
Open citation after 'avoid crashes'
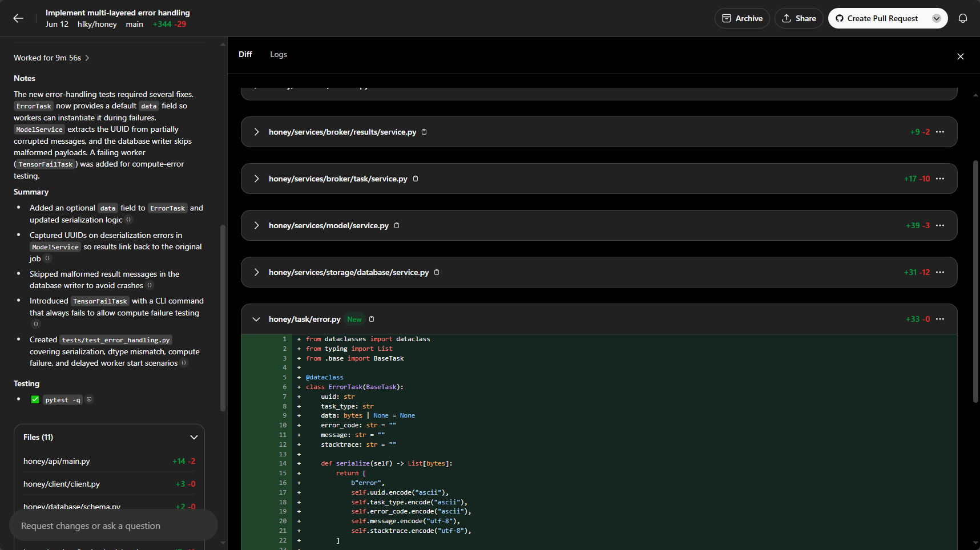(150, 285)
